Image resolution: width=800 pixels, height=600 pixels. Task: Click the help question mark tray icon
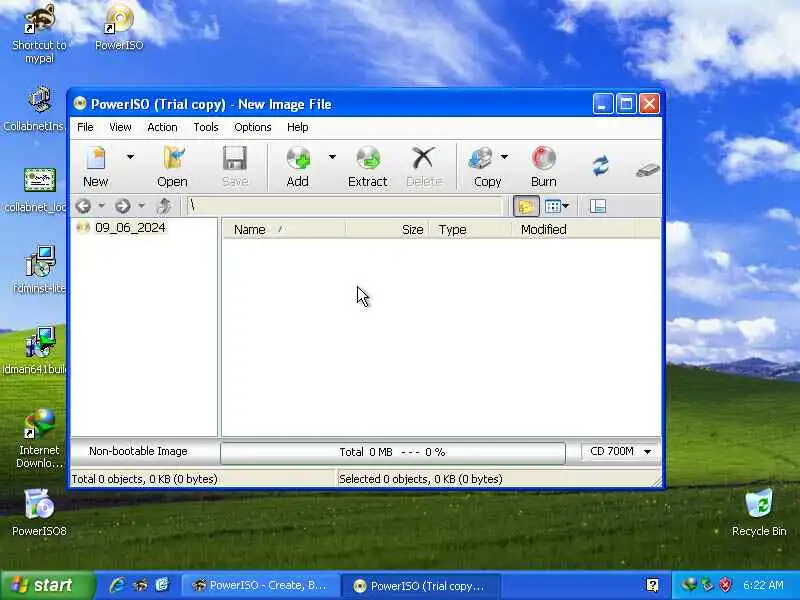(652, 585)
